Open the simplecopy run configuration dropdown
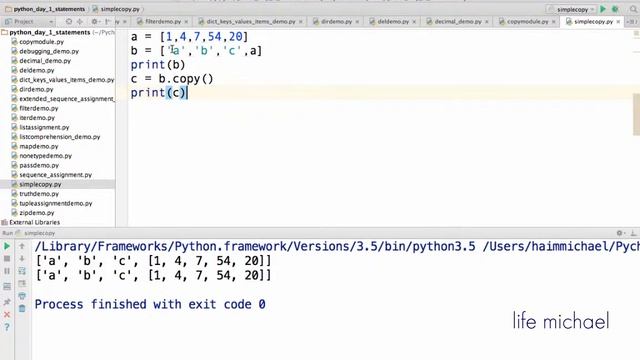 click(571, 9)
